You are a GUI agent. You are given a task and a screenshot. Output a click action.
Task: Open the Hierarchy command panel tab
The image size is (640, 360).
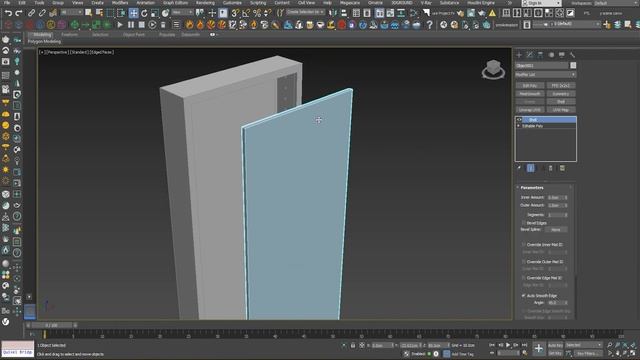pos(540,55)
